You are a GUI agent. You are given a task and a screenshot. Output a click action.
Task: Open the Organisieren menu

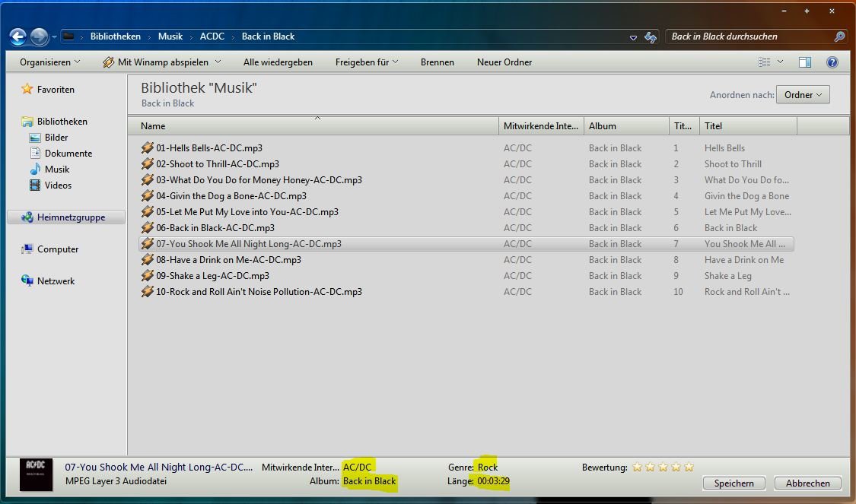[x=49, y=62]
